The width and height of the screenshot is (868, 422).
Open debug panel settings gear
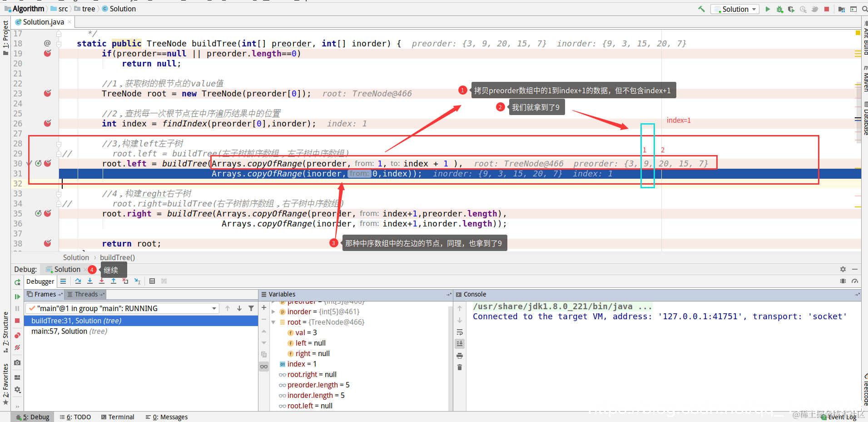click(843, 269)
